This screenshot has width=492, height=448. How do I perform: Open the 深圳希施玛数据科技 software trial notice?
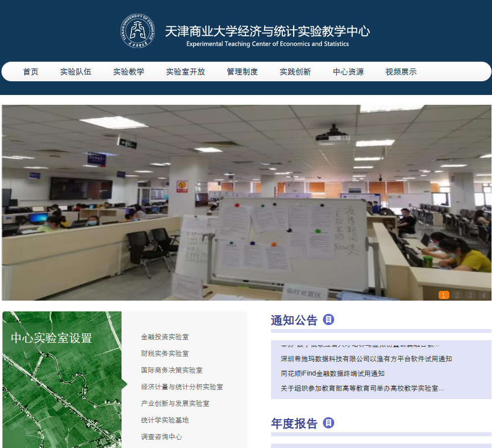(366, 359)
